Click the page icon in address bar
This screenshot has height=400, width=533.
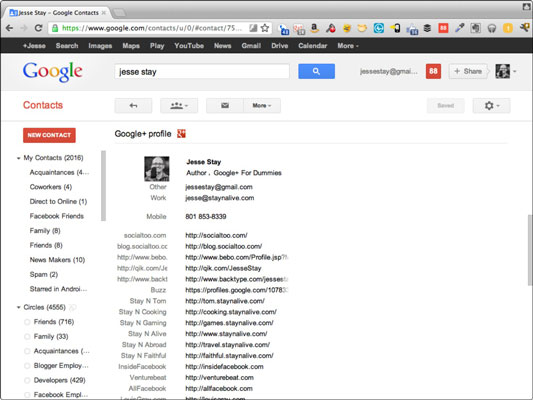tap(253, 28)
